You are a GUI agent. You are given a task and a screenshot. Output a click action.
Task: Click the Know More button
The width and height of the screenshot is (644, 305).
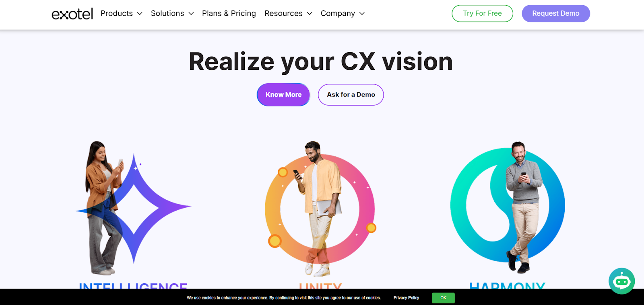[283, 95]
